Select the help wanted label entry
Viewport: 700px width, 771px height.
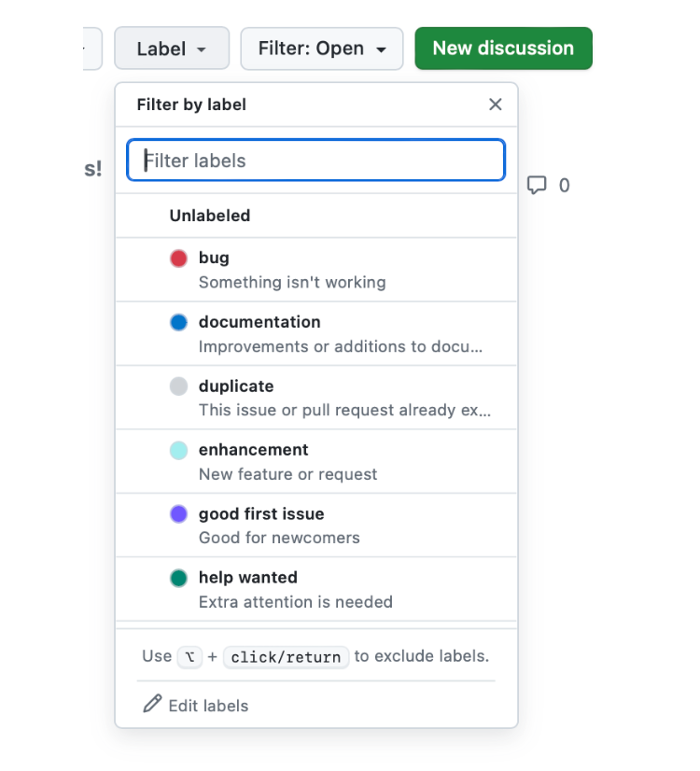pos(280,589)
